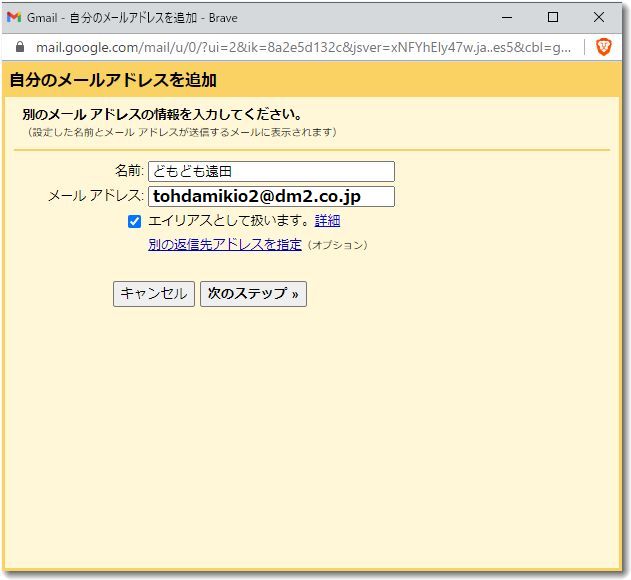Click the Brave Shields lion icon
The image size is (631, 580).
pos(604,47)
